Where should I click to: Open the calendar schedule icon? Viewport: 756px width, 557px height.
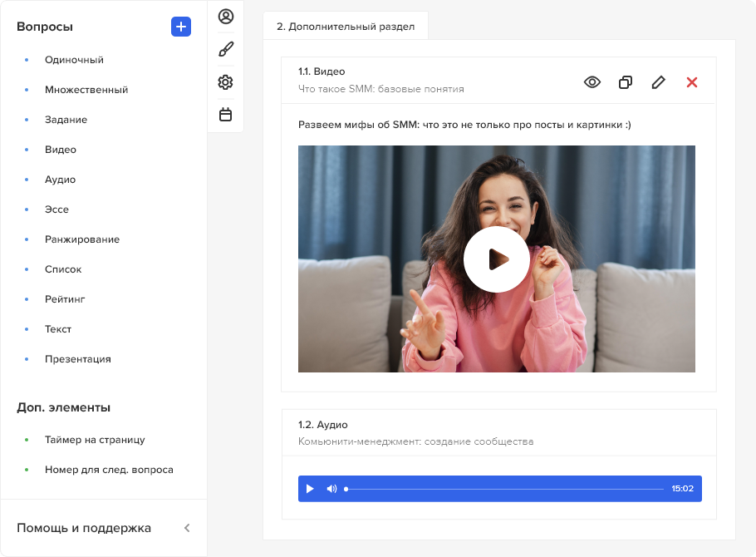tap(226, 115)
